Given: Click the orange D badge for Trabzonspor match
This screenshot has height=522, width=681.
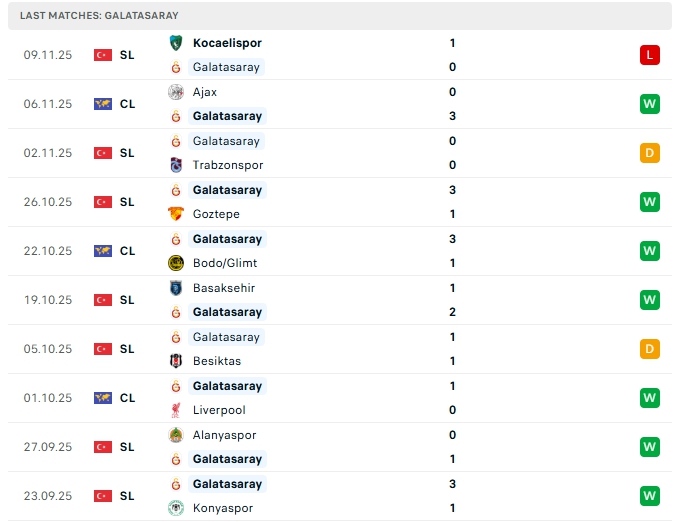Looking at the screenshot, I should (650, 153).
